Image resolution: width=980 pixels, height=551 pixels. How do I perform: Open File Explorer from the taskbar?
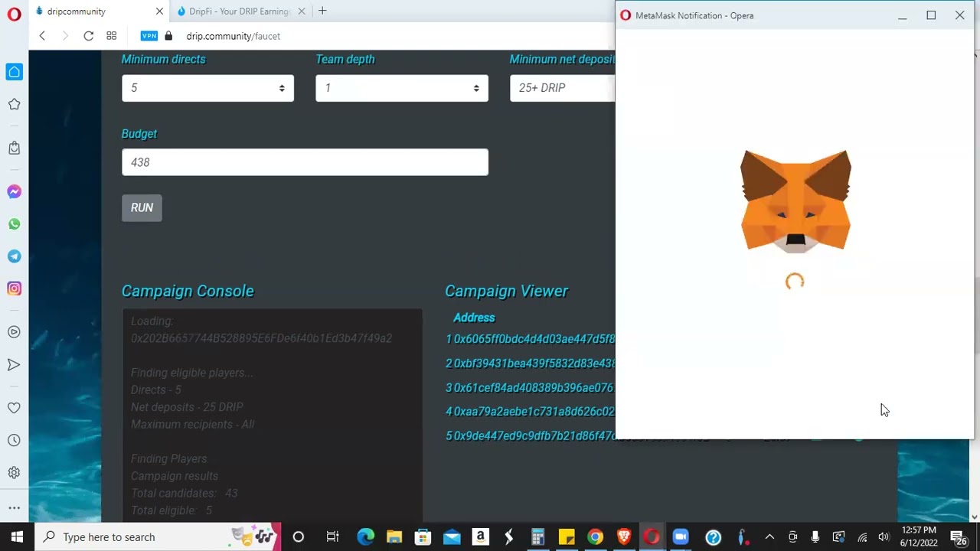pyautogui.click(x=394, y=536)
